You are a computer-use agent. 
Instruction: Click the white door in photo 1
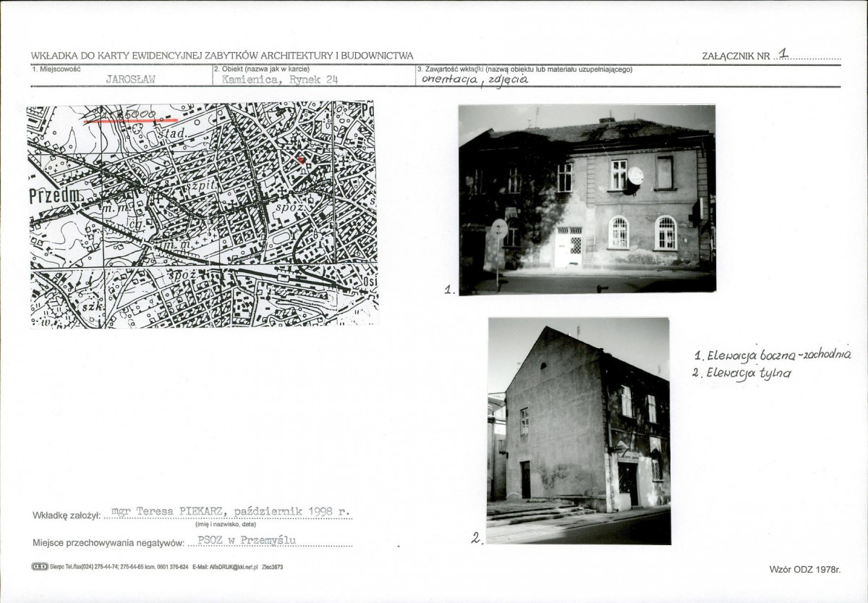pos(569,247)
